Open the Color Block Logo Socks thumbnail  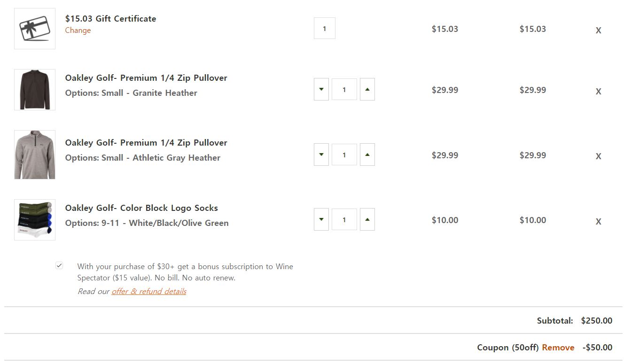(x=35, y=220)
